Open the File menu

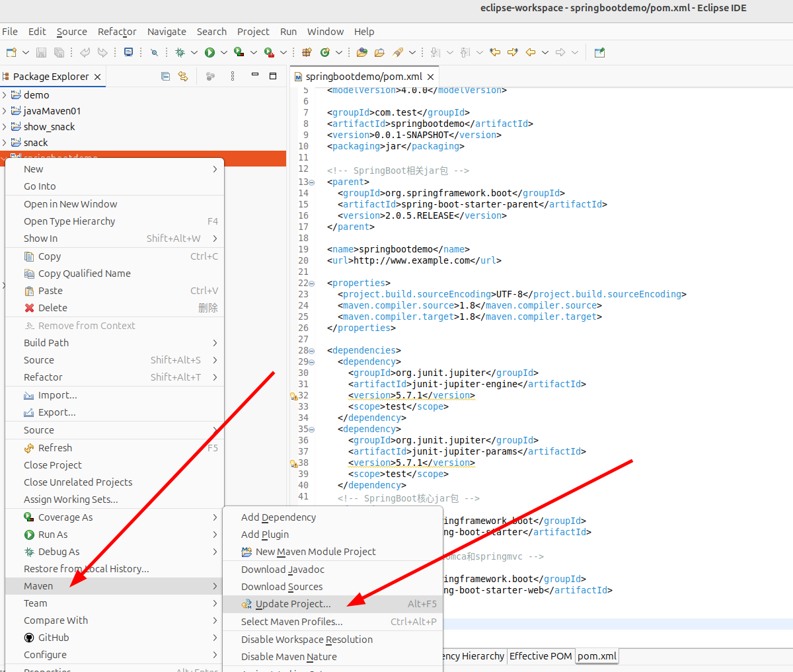click(10, 32)
